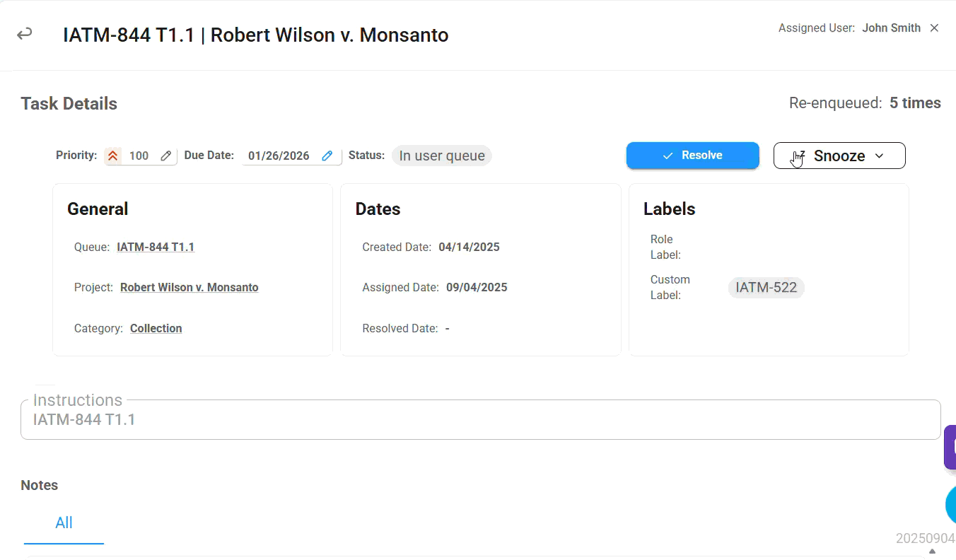Click the back arrow icon
The image size is (956, 560).
25,34
